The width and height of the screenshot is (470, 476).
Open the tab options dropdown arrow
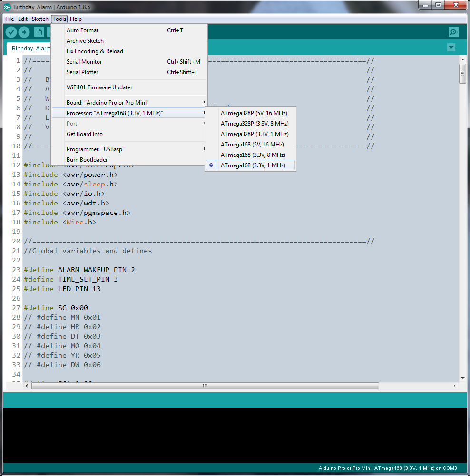point(451,48)
